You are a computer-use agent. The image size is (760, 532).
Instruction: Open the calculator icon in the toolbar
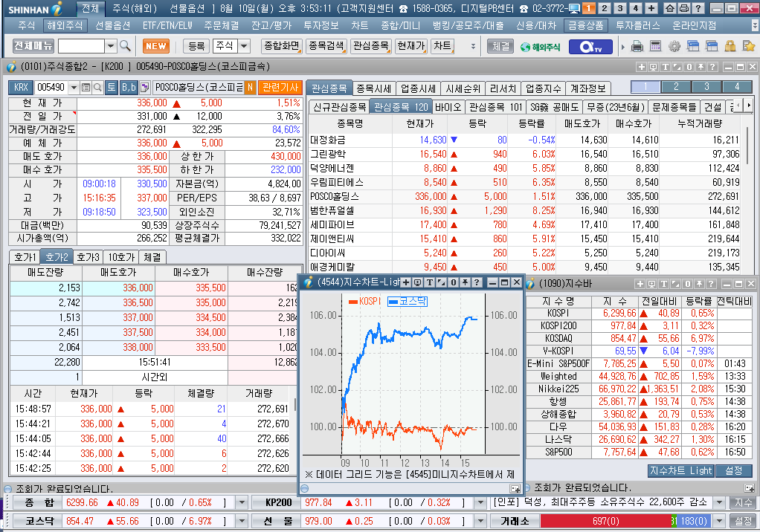[655, 47]
